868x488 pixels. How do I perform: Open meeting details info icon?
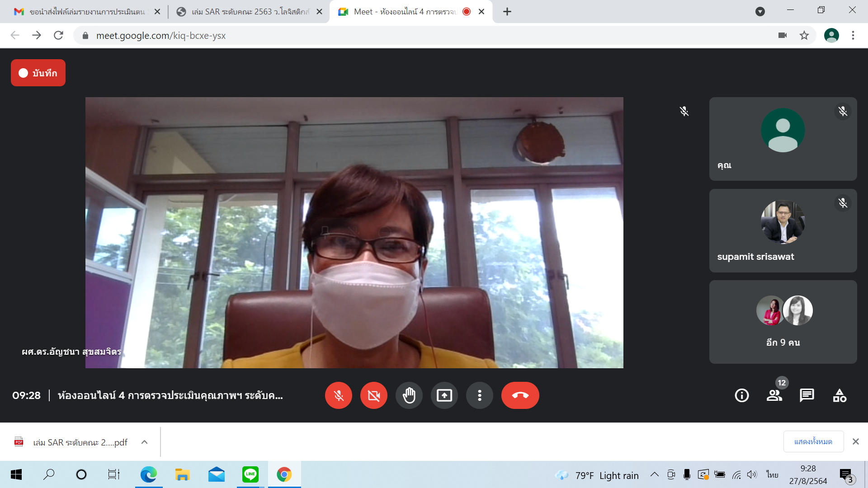(x=741, y=395)
